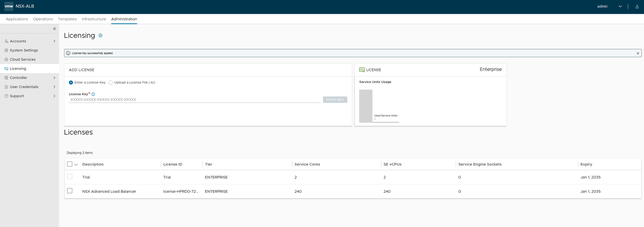Click NSX Advanced Load Balancer description
The image size is (644, 227).
coord(109,192)
